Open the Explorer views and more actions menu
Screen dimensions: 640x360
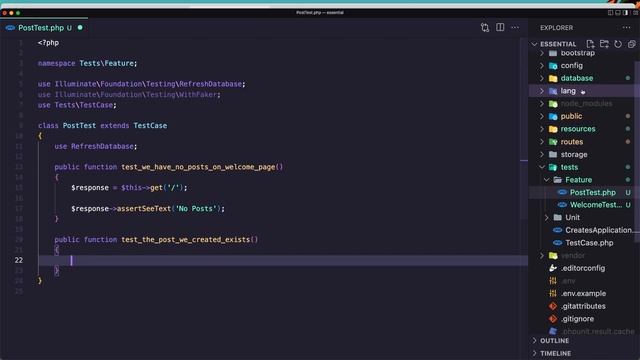(626, 27)
